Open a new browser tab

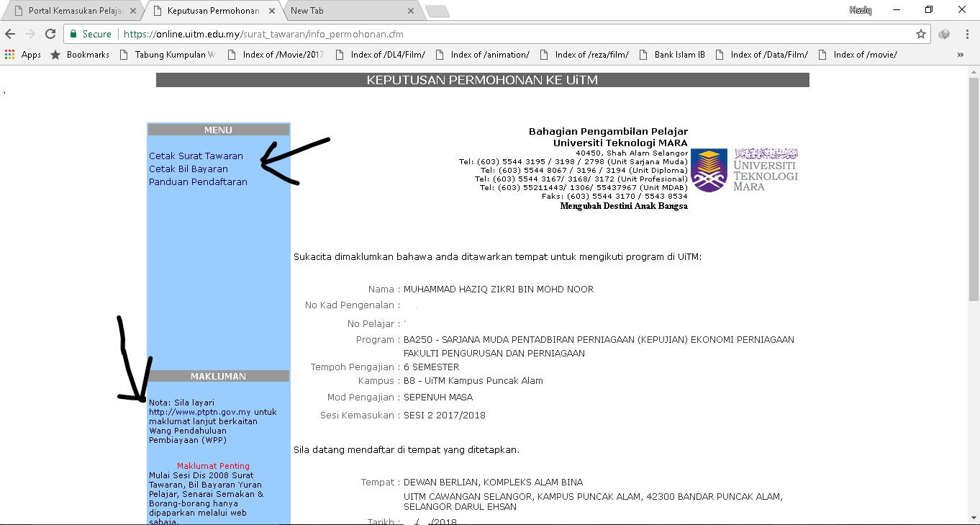tap(437, 12)
